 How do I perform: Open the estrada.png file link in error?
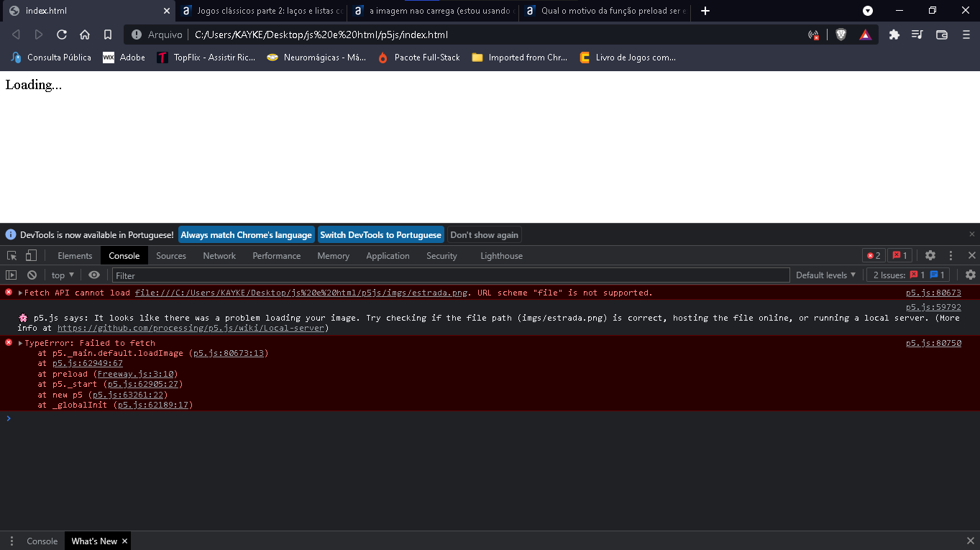click(301, 293)
